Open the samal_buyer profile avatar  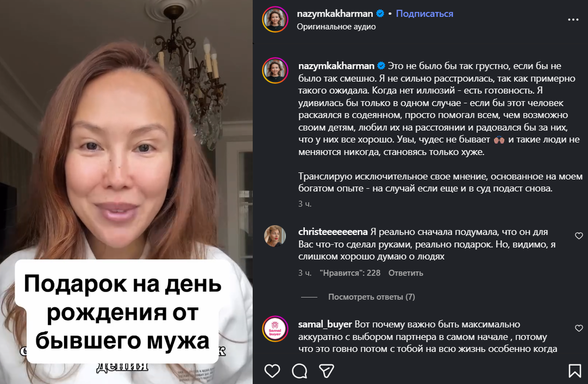(275, 329)
